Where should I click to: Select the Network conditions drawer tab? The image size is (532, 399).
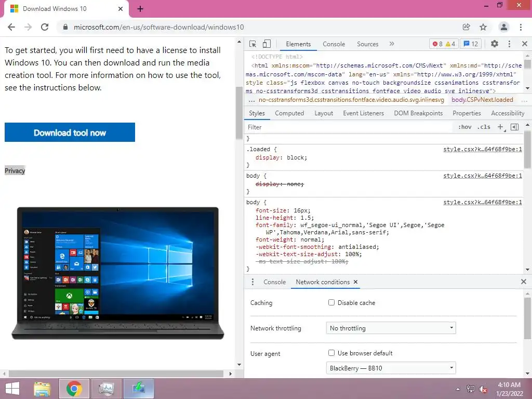323,282
